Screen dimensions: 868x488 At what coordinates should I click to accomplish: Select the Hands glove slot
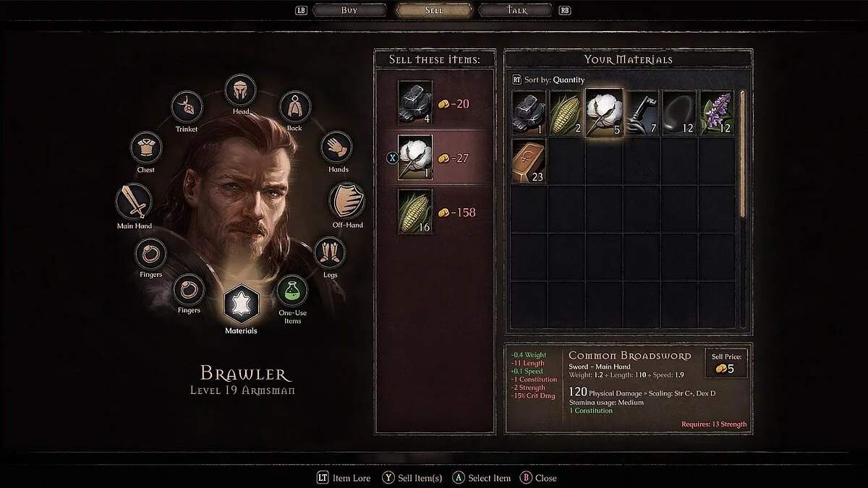pyautogui.click(x=336, y=147)
